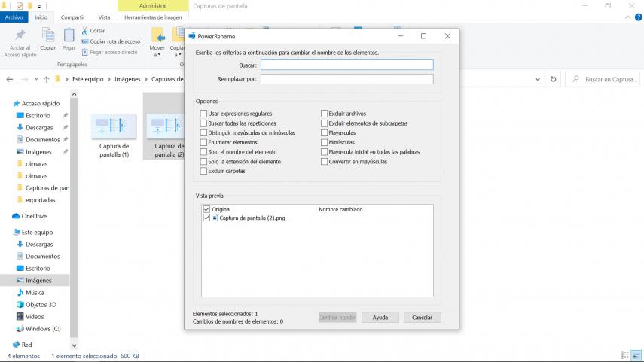The image size is (644, 362).
Task: Check Solo el nombre del elemento
Action: (203, 152)
